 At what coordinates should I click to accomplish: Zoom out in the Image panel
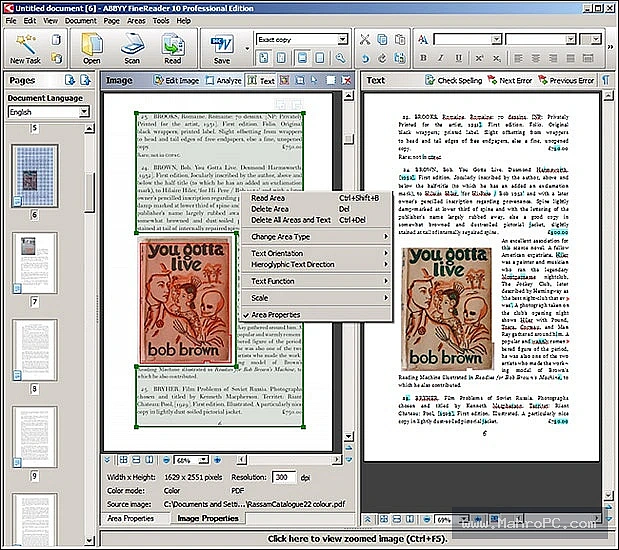(167, 460)
